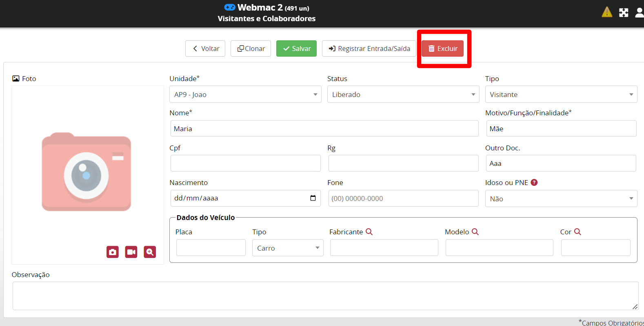The width and height of the screenshot is (644, 326).
Task: Open the Nascimento calendar picker
Action: pos(313,198)
